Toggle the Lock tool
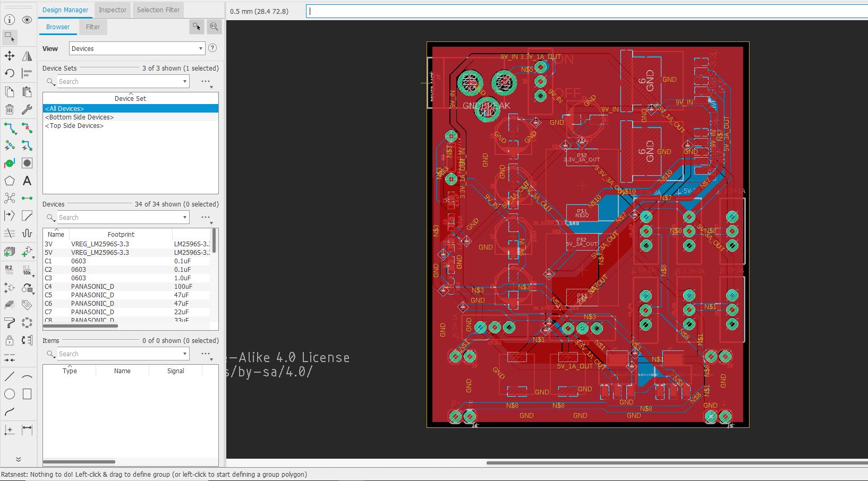 click(x=9, y=340)
